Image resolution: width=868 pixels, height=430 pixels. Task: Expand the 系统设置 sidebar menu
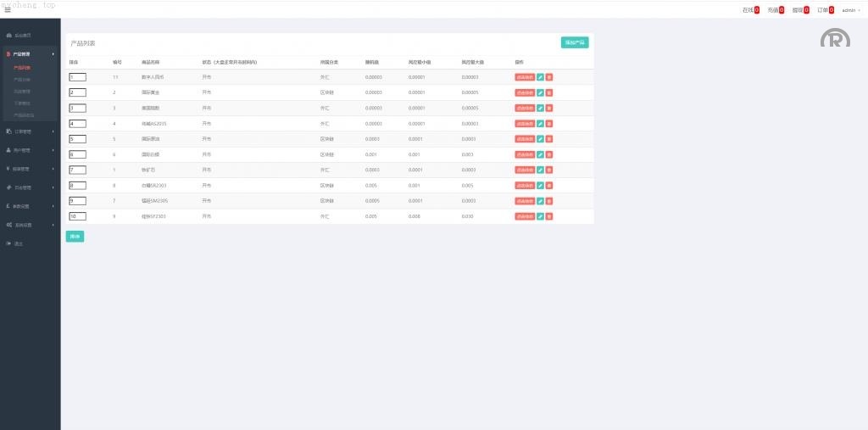(x=30, y=225)
